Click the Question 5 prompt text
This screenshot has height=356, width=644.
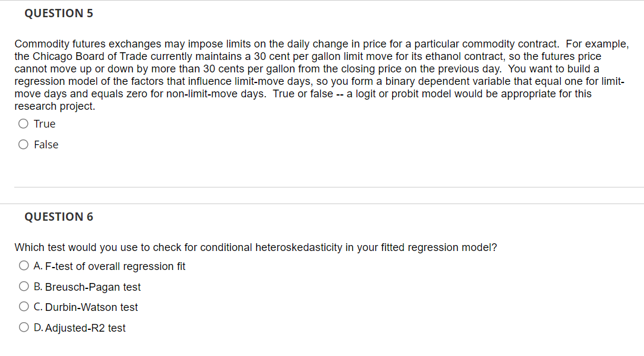tap(321, 74)
